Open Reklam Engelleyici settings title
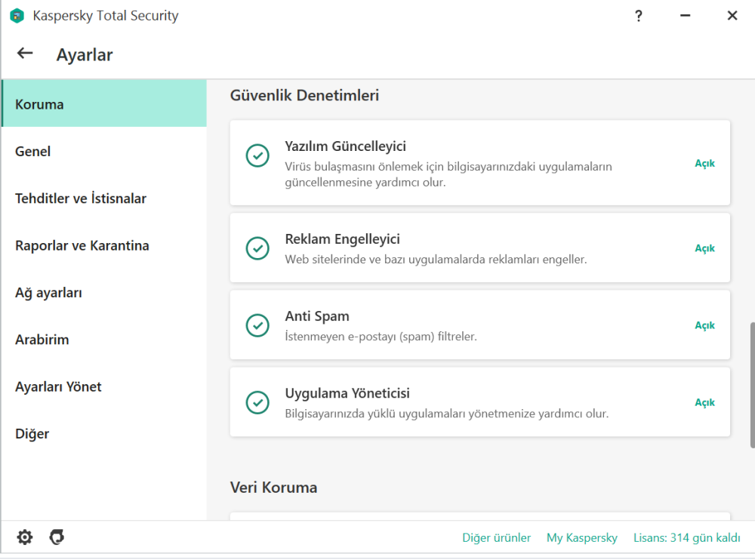 tap(342, 238)
